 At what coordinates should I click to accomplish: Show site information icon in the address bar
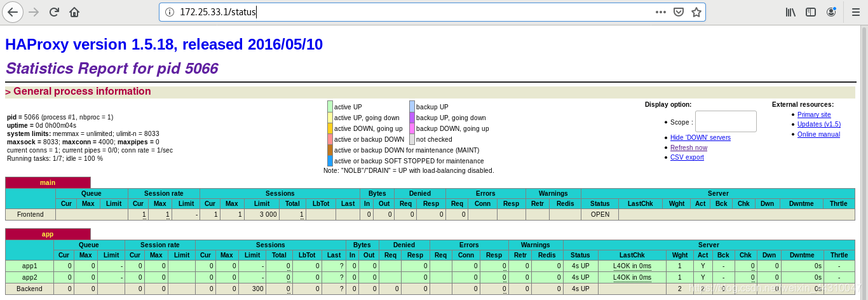(170, 12)
